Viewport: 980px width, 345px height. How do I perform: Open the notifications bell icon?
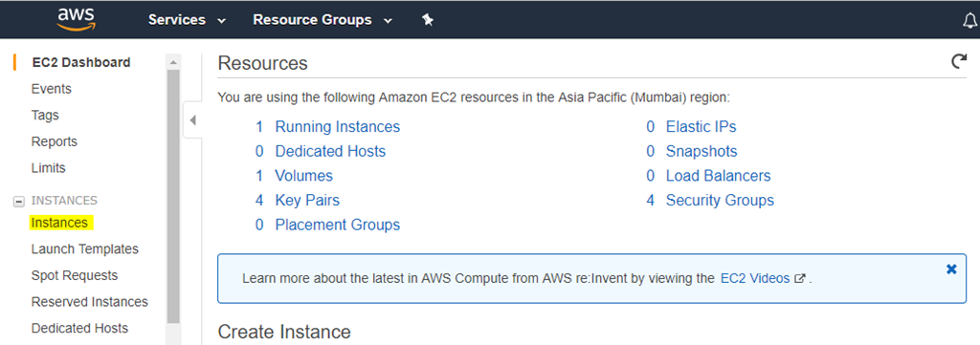coord(969,21)
